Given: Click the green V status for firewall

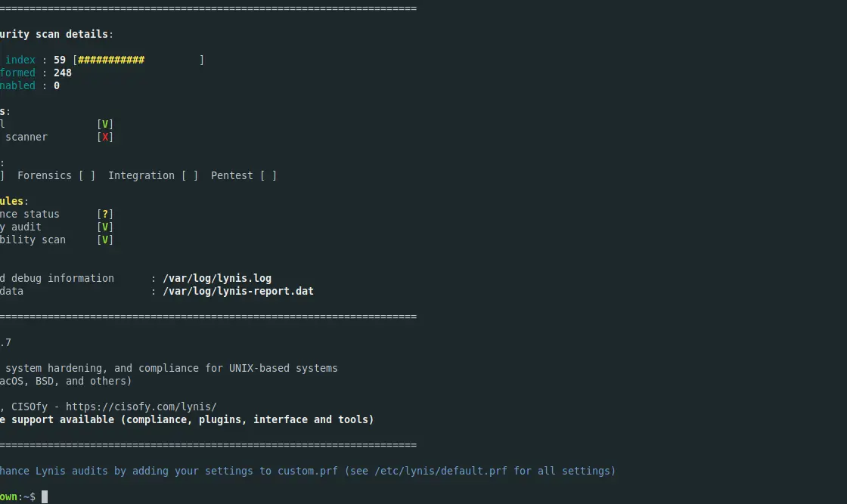Looking at the screenshot, I should coord(105,124).
